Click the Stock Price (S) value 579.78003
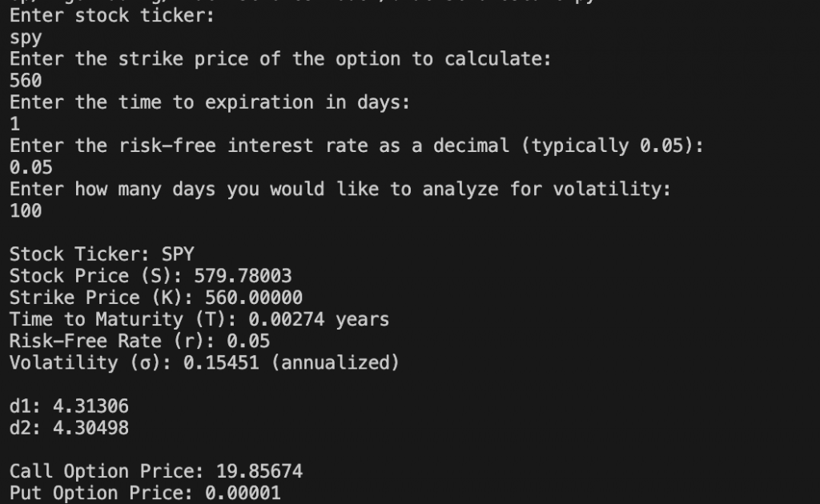 [x=243, y=276]
